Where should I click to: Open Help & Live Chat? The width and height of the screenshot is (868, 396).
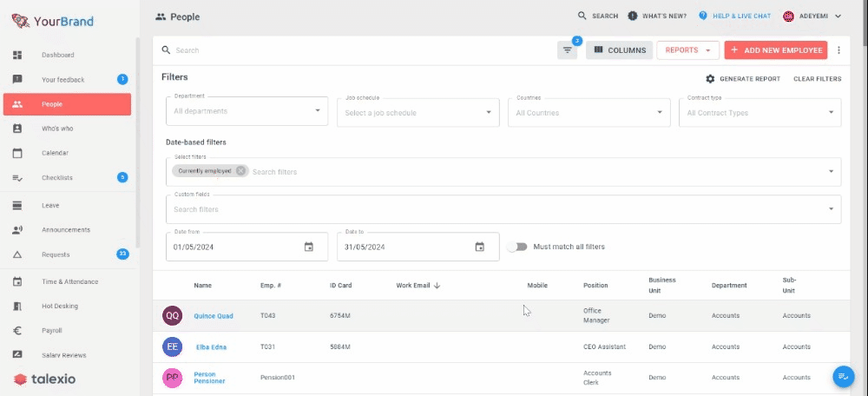734,16
